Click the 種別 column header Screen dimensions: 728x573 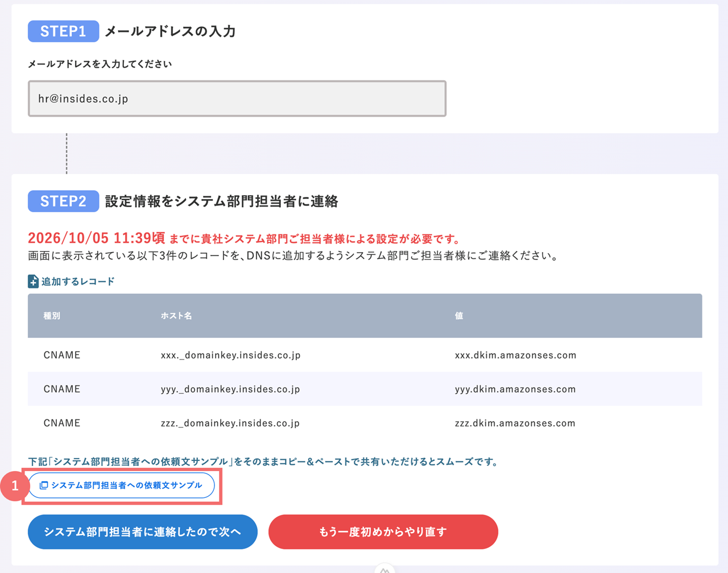52,316
